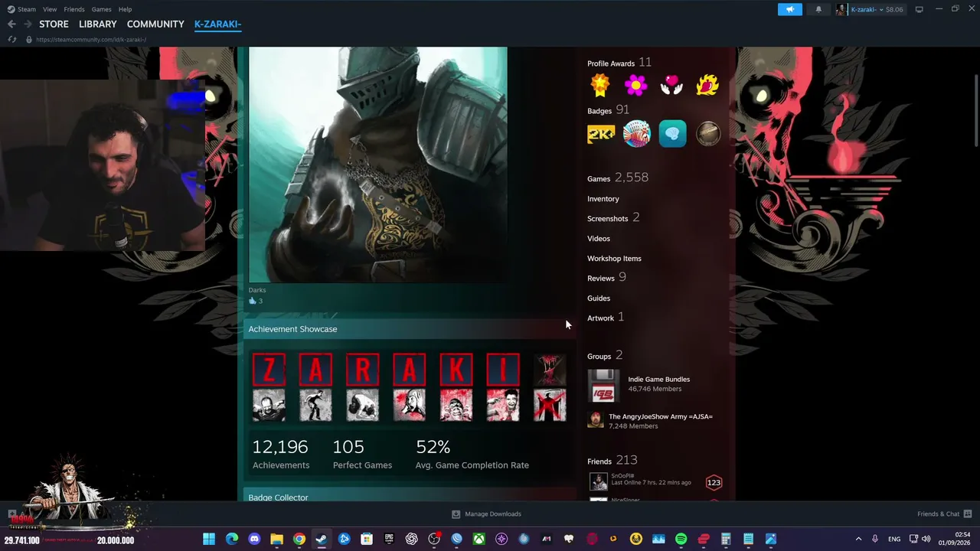The width and height of the screenshot is (980, 551).
Task: Open Xbox app from the taskbar
Action: (x=479, y=539)
